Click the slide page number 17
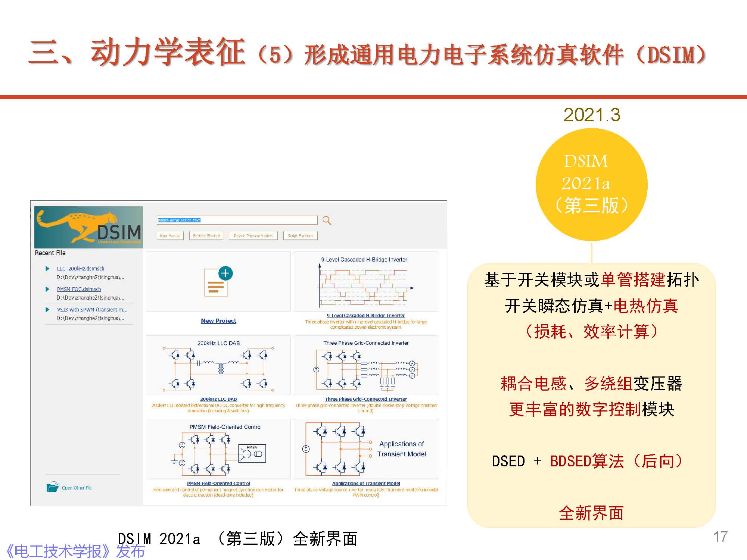This screenshot has width=747, height=560. (x=720, y=537)
